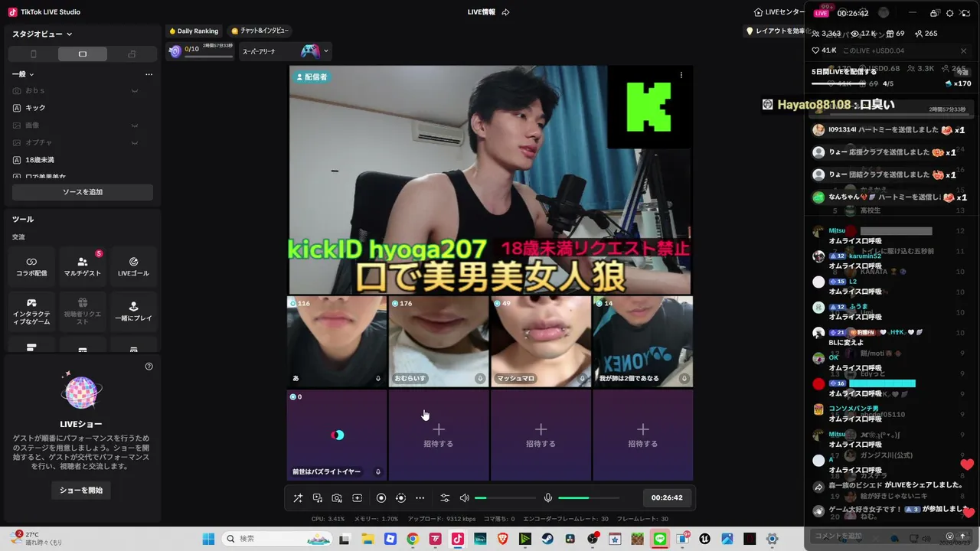Dismiss the このLIVE earnings banner

[963, 51]
